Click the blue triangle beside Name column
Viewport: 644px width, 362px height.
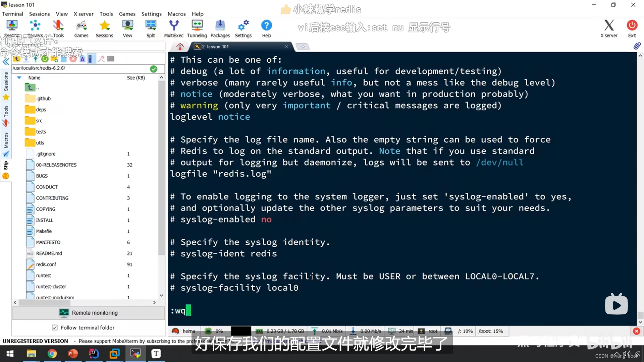point(19,78)
